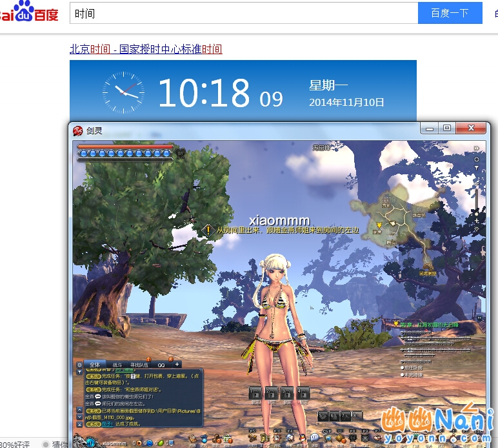Click the red health bar at top-left
Viewport: 498px width, 448px height.
124,147
